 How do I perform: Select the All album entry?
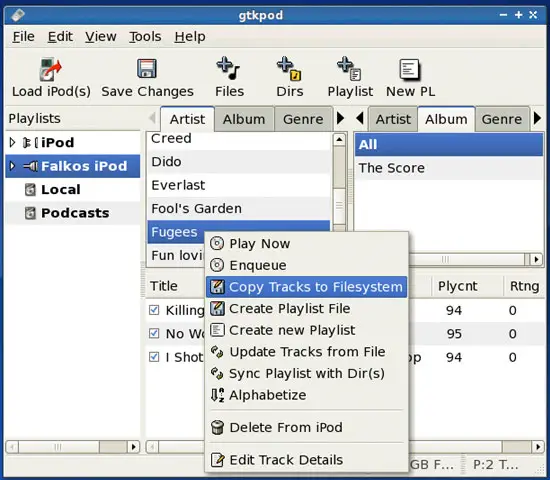449,145
